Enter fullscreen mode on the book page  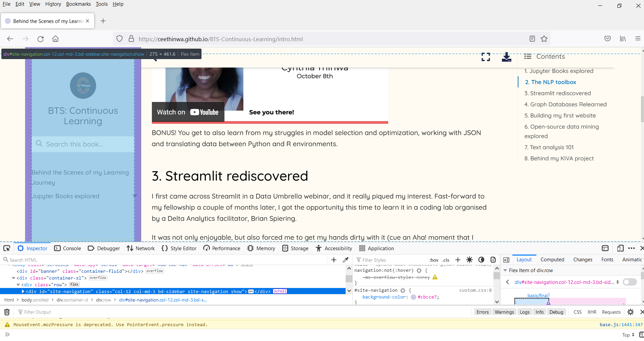[486, 57]
